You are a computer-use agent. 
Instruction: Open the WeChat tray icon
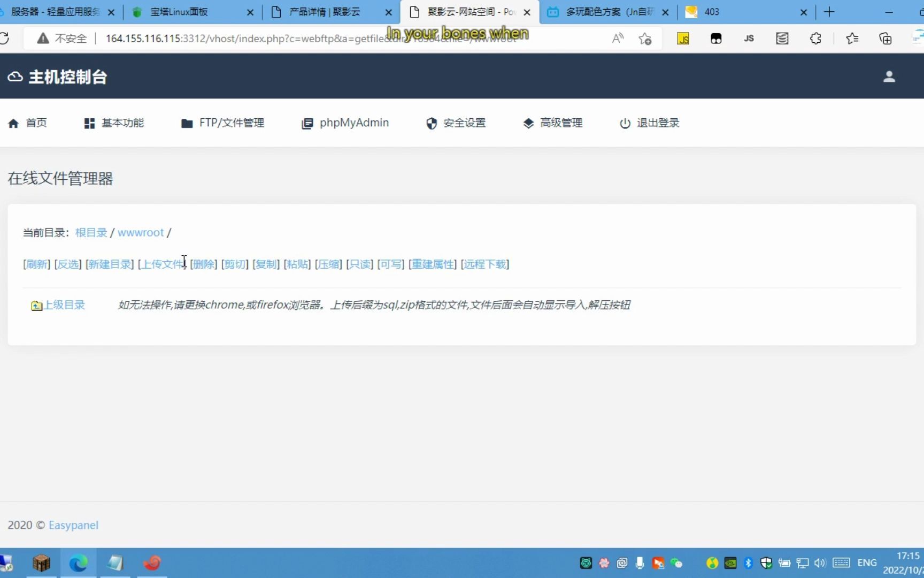(676, 563)
